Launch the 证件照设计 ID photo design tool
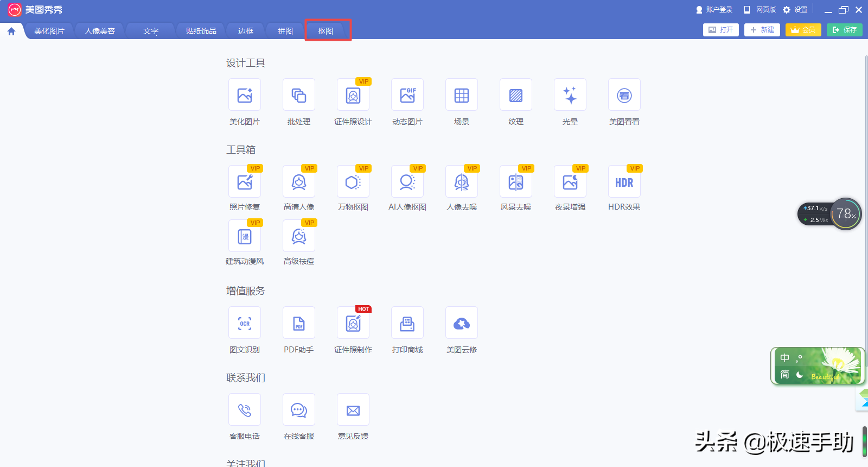868x467 pixels. pos(353,96)
